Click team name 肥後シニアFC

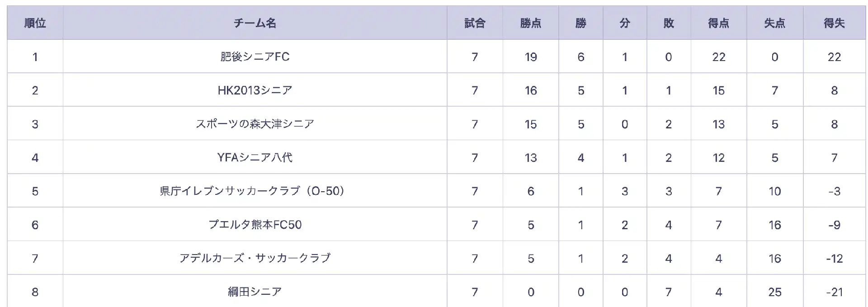click(x=255, y=57)
